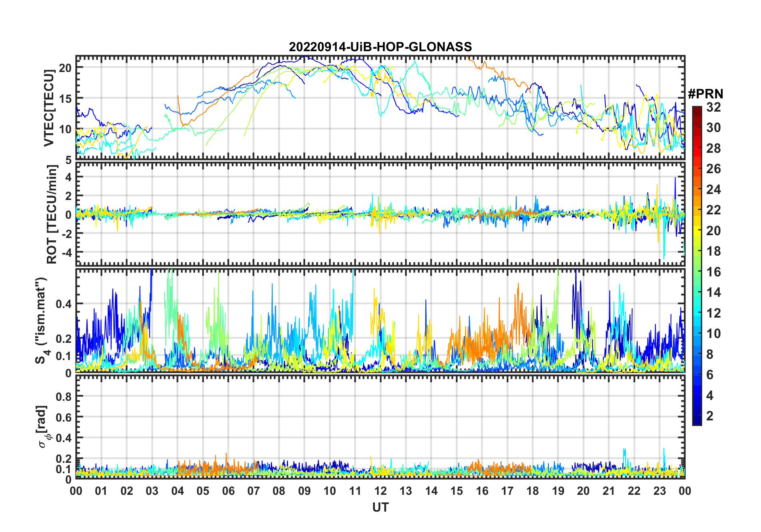Screen dimensions: 761x532
Task: Select the 06 hour tick on the UT axis
Action: tap(228, 491)
